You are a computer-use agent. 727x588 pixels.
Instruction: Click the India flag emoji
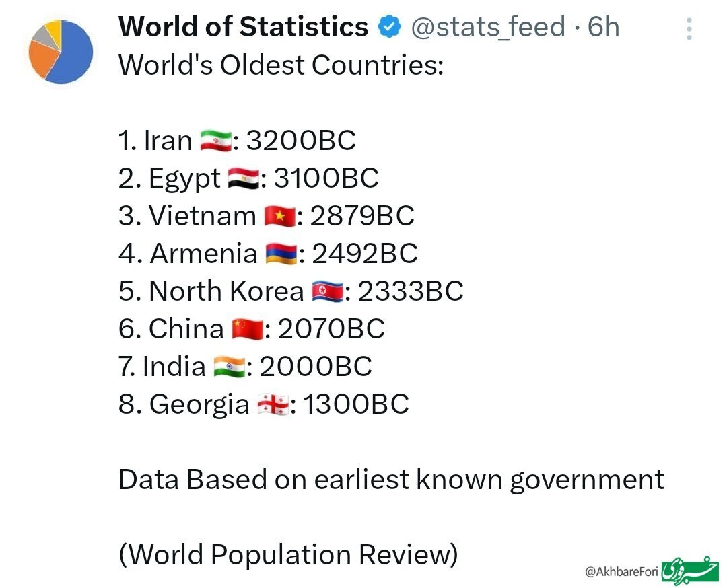click(229, 367)
